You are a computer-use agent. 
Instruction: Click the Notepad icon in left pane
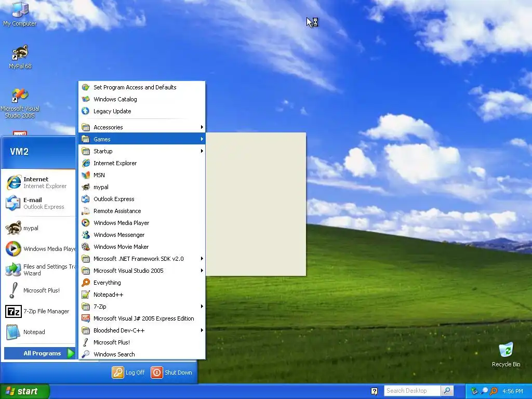tap(13, 332)
